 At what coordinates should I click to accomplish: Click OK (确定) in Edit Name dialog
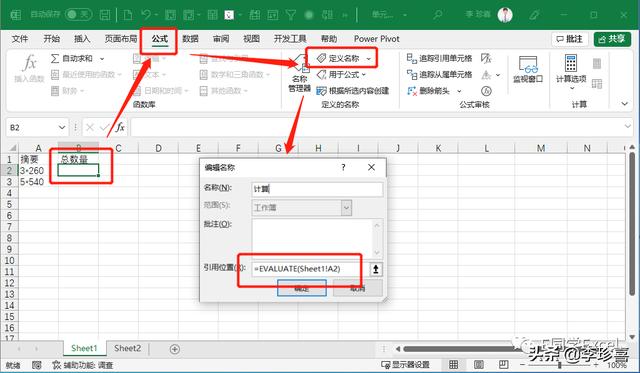click(302, 288)
